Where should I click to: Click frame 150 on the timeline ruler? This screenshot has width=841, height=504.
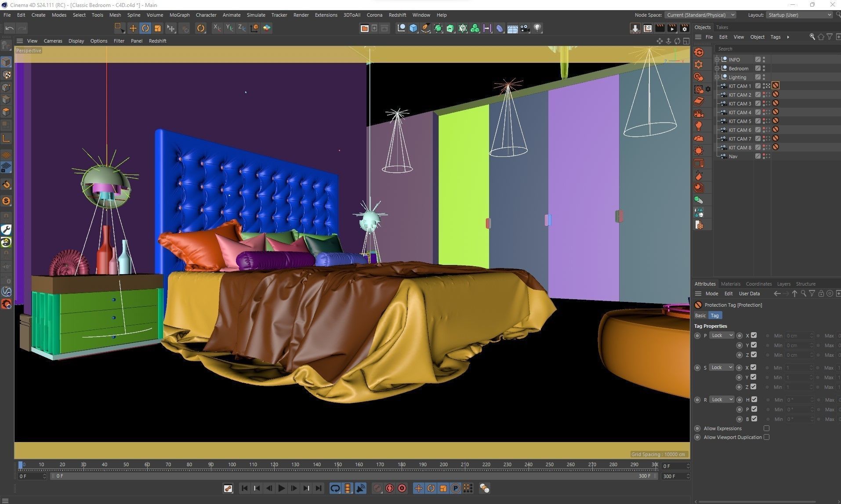coord(337,464)
